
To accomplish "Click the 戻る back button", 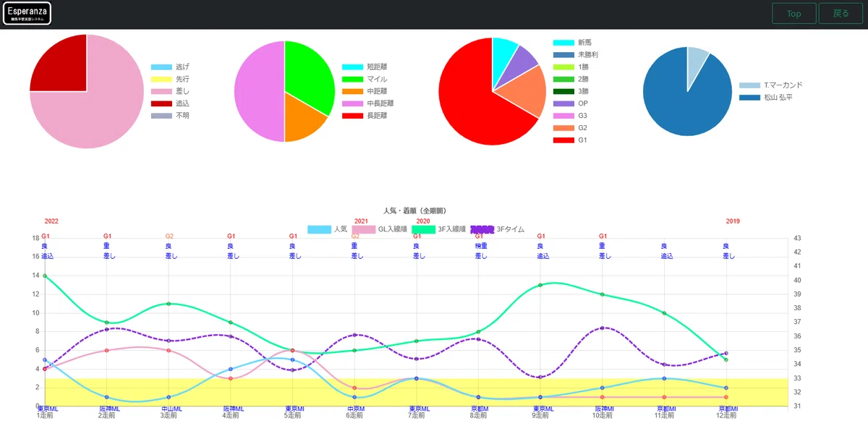I will (x=841, y=13).
